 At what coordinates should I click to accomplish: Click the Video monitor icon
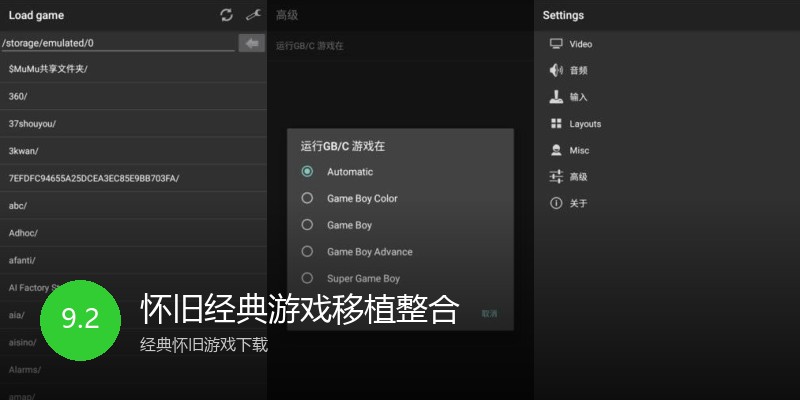pyautogui.click(x=556, y=44)
